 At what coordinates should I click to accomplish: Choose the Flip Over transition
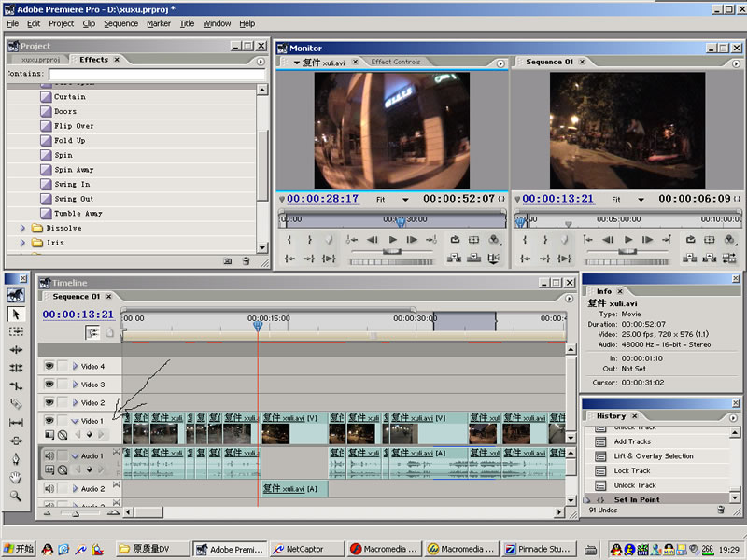pos(74,126)
